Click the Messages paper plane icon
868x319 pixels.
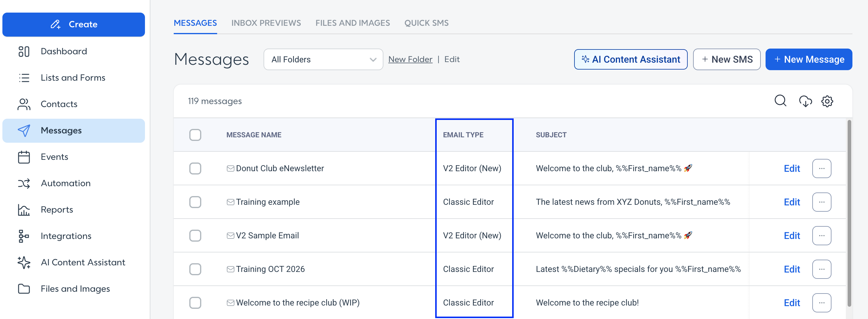pyautogui.click(x=24, y=130)
